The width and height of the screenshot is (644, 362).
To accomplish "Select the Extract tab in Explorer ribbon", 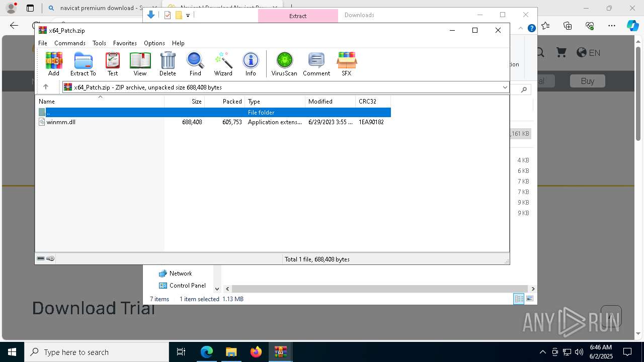I will point(298,16).
